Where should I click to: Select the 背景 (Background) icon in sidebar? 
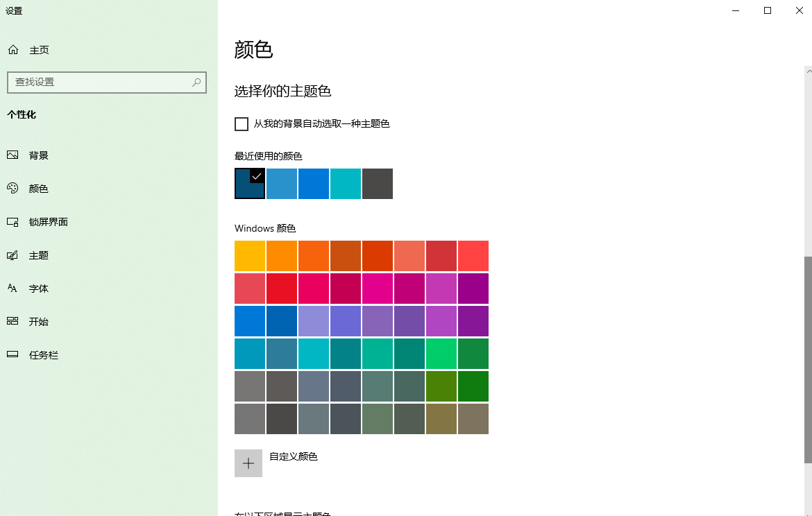tap(14, 155)
